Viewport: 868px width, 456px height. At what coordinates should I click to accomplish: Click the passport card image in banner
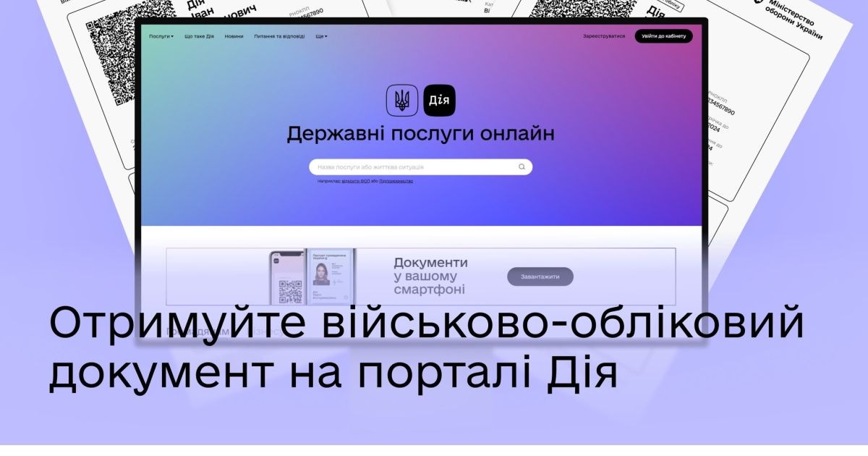click(x=332, y=276)
